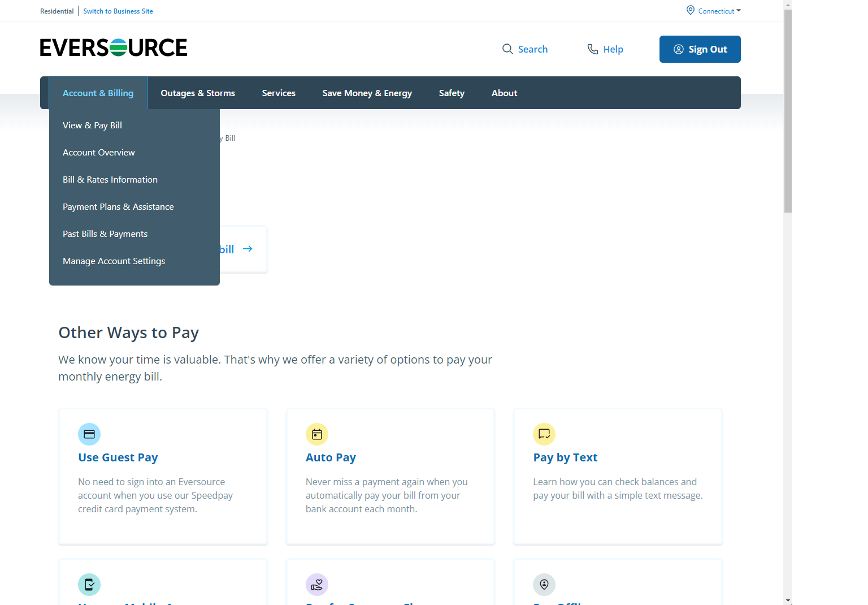The image size is (868, 605).
Task: Click the hand with heart icon card
Action: point(317,585)
